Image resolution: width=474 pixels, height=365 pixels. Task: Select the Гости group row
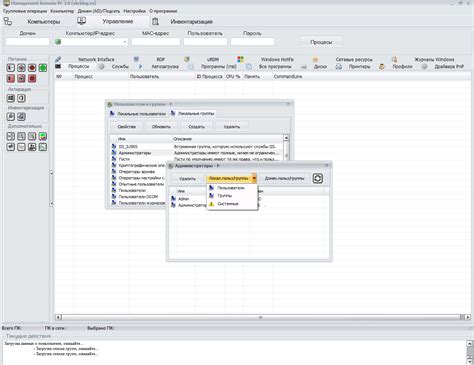(197, 159)
